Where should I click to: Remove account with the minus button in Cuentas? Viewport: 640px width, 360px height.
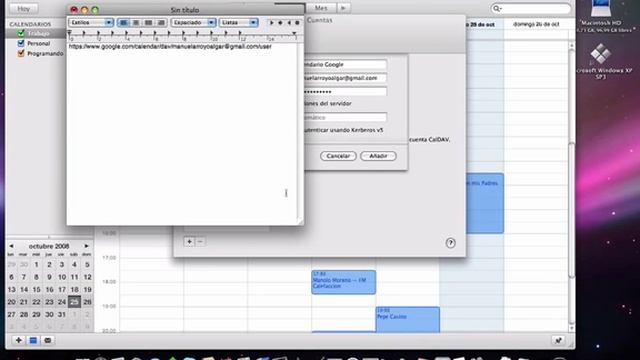click(x=200, y=242)
